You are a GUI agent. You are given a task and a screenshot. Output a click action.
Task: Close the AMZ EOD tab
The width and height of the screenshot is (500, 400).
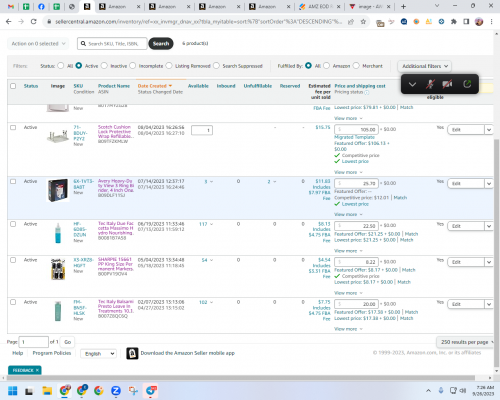[338, 6]
